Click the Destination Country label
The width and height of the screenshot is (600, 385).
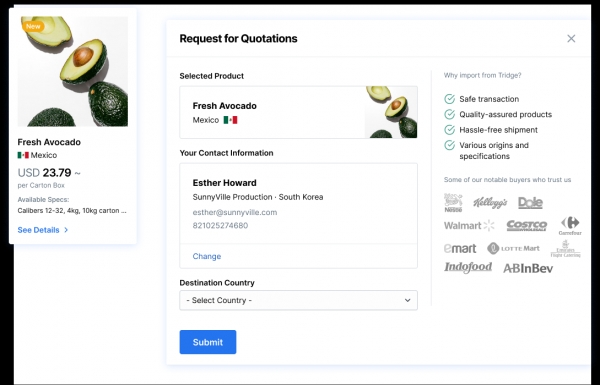217,283
